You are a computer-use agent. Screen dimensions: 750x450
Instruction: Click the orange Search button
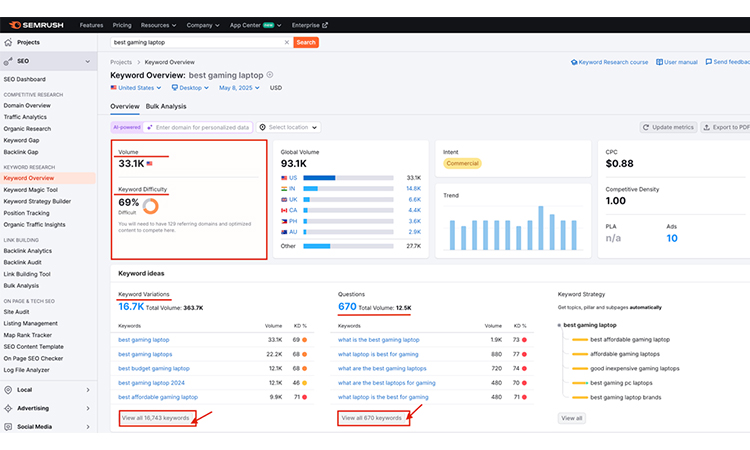point(306,42)
